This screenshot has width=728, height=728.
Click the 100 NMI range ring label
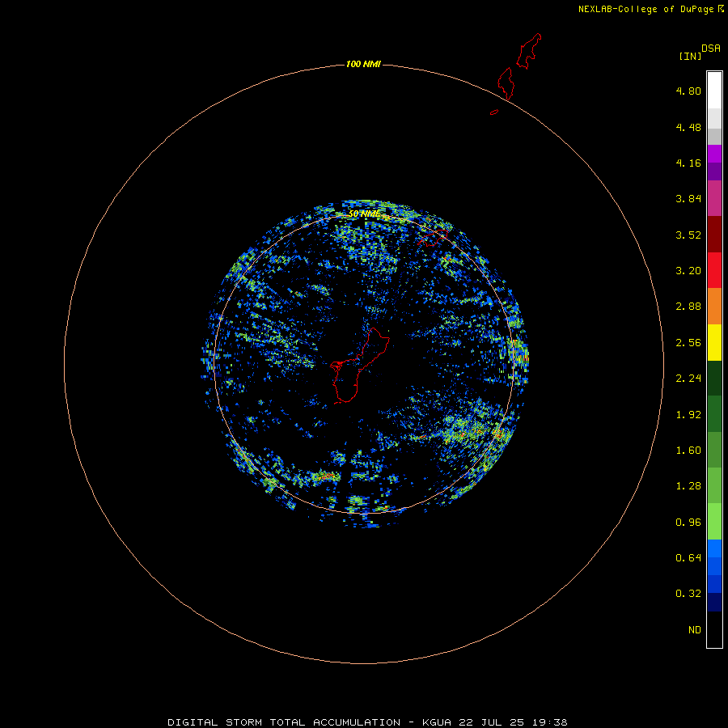363,64
